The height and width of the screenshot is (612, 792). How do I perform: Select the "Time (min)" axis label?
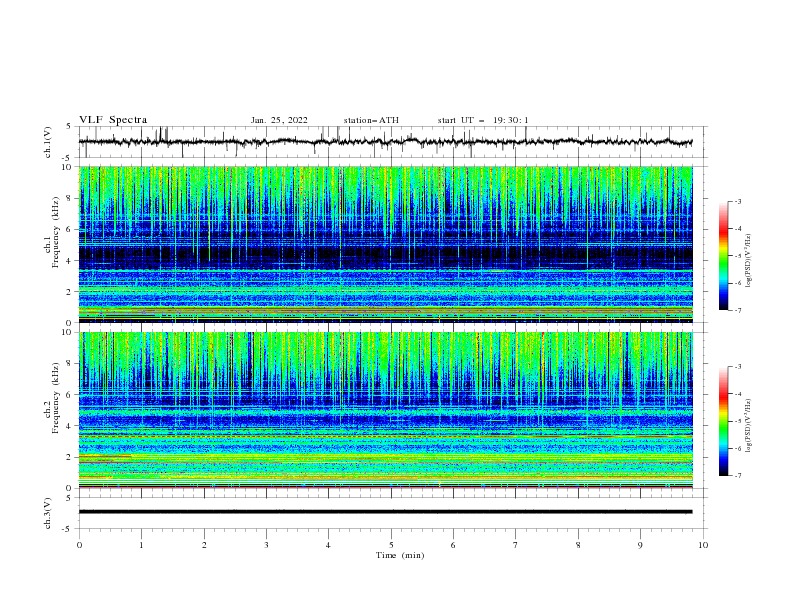click(400, 555)
